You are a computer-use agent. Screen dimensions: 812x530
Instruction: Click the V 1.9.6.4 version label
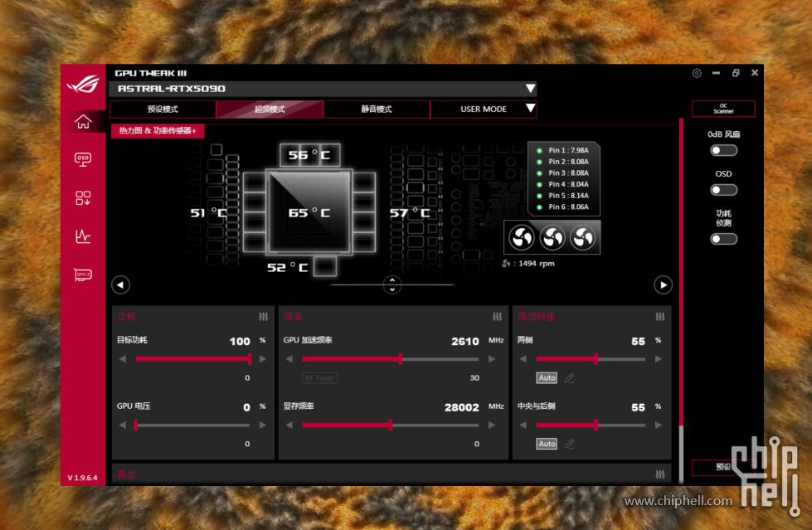[x=82, y=478]
